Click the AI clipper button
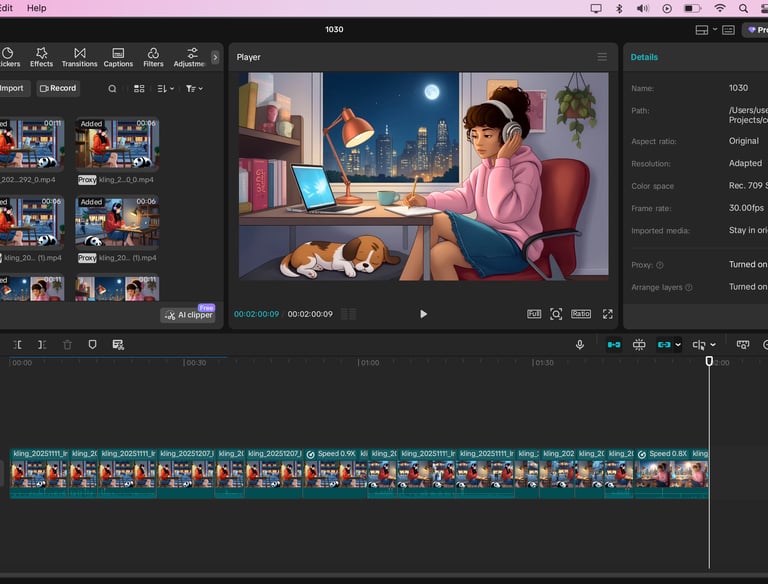 coord(189,315)
